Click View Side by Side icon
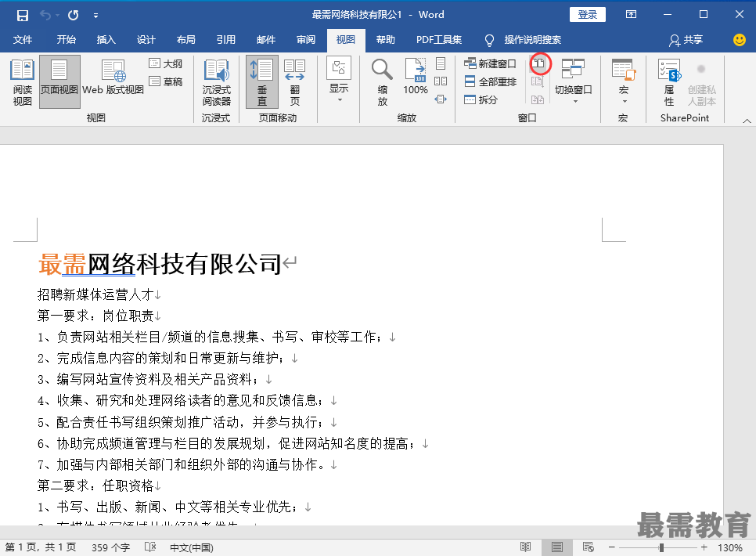The height and width of the screenshot is (556, 756). click(x=538, y=63)
